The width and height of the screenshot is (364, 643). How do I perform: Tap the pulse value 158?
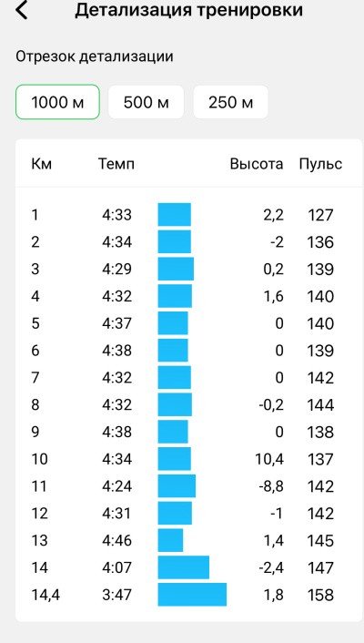point(320,595)
